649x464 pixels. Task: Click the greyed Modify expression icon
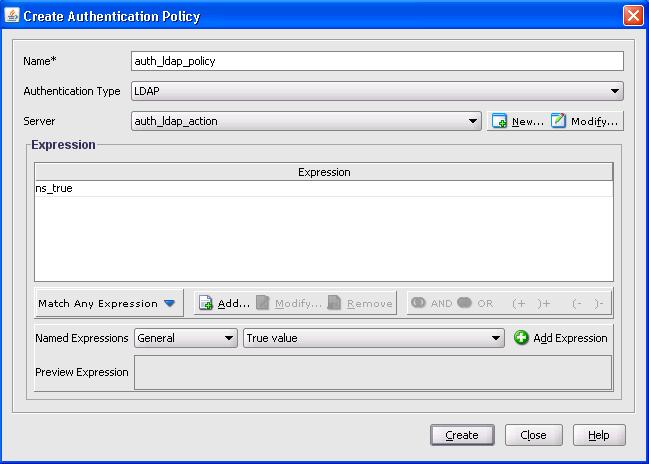click(x=263, y=303)
